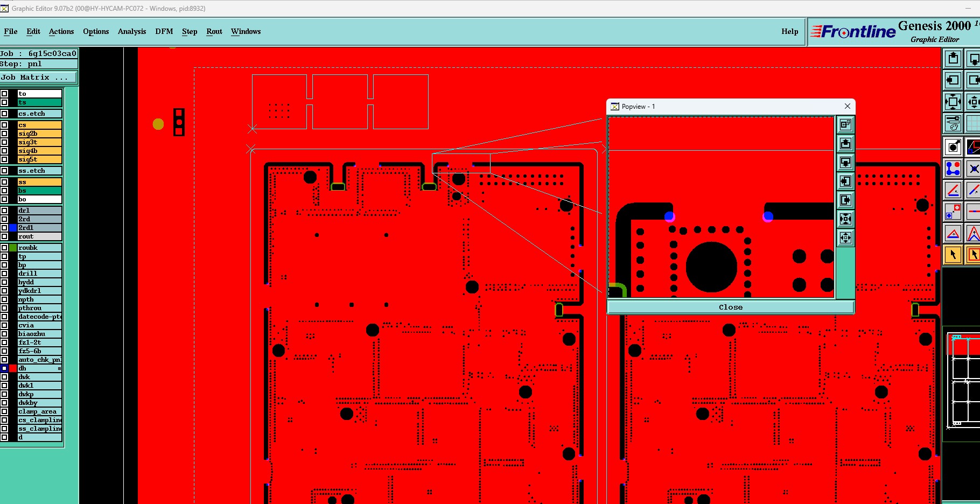Open the Rout menu

click(214, 31)
